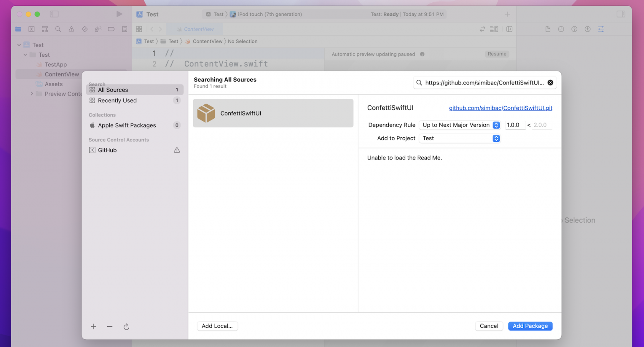Click the Add Local... button
The image size is (644, 347).
pos(217,326)
